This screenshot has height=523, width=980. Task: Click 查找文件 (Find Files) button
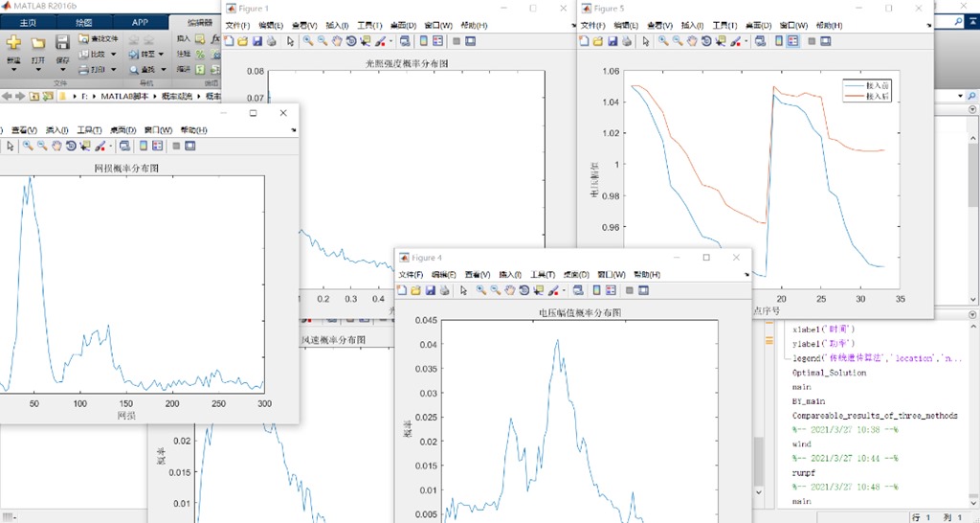[99, 38]
